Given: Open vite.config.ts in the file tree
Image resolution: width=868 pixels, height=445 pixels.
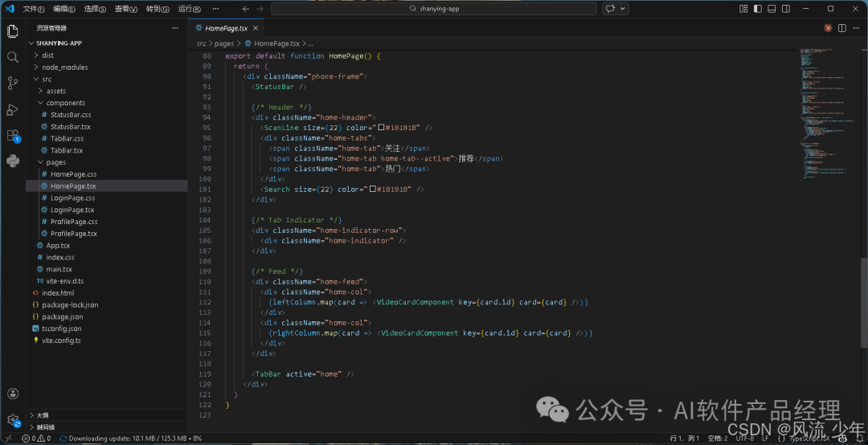Looking at the screenshot, I should [61, 341].
